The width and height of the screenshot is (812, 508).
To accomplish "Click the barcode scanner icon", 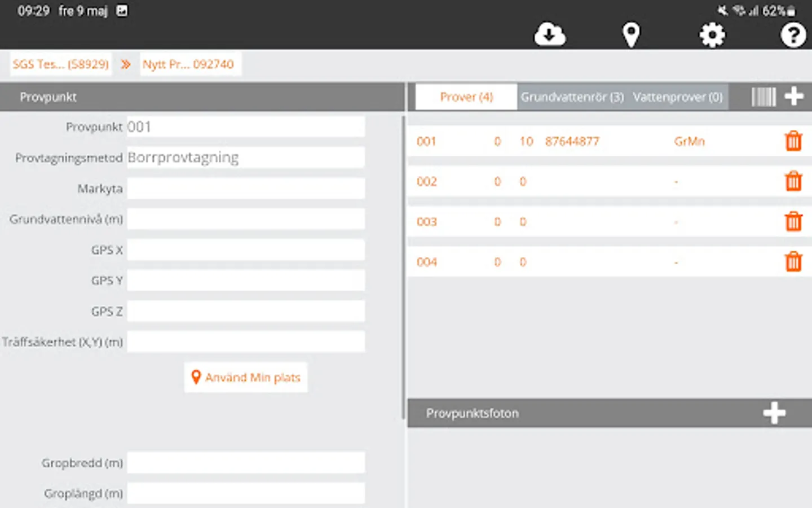I will (762, 97).
